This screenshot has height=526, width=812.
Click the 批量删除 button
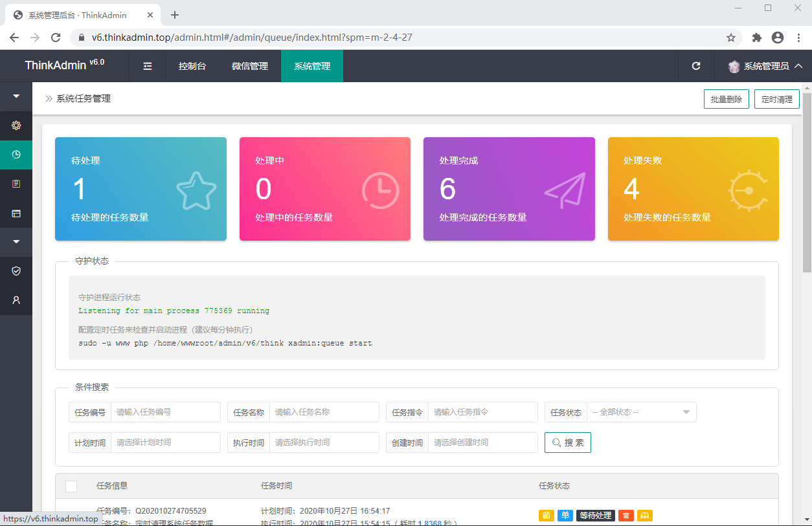coord(726,98)
